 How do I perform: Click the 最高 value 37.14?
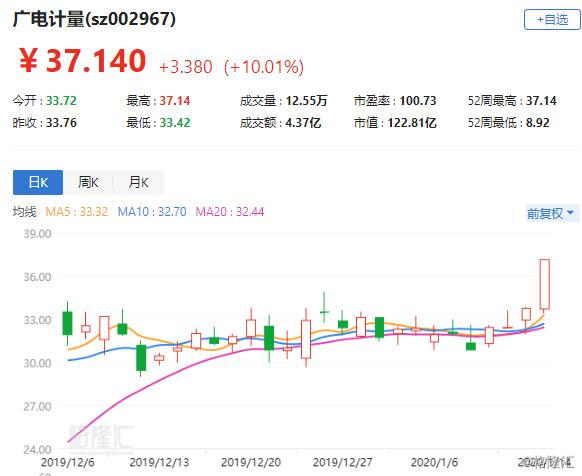(x=175, y=101)
